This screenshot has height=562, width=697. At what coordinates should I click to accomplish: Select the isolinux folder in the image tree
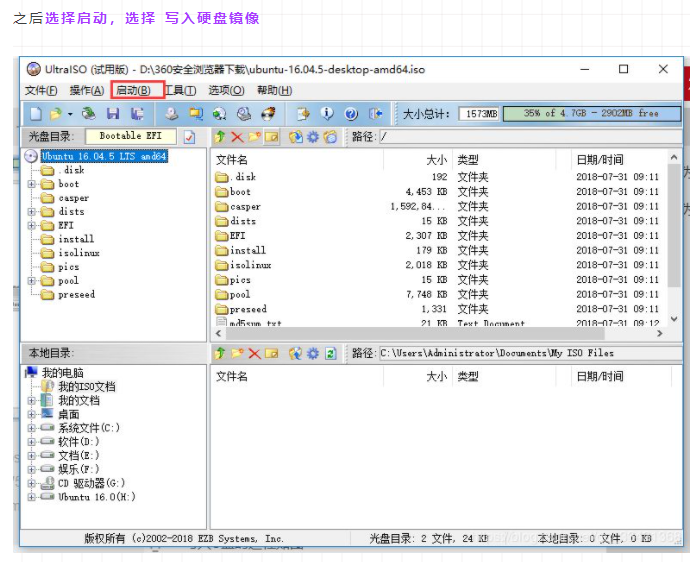click(x=79, y=253)
